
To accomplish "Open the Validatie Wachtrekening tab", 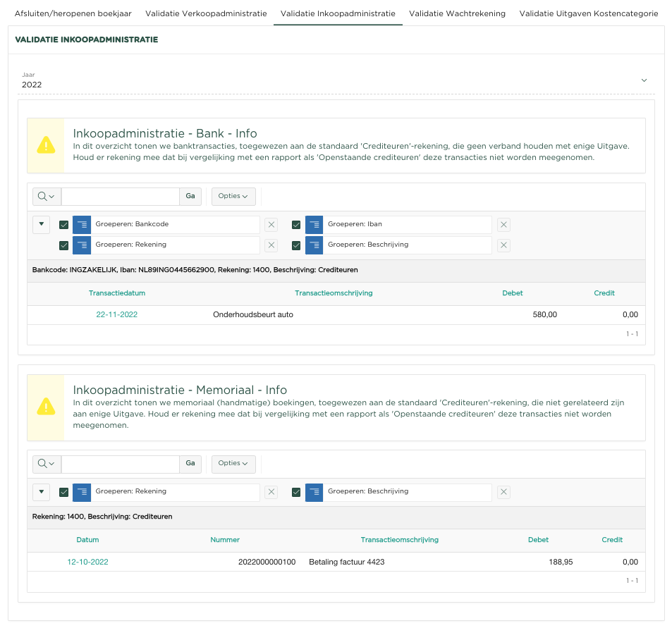I will (457, 13).
